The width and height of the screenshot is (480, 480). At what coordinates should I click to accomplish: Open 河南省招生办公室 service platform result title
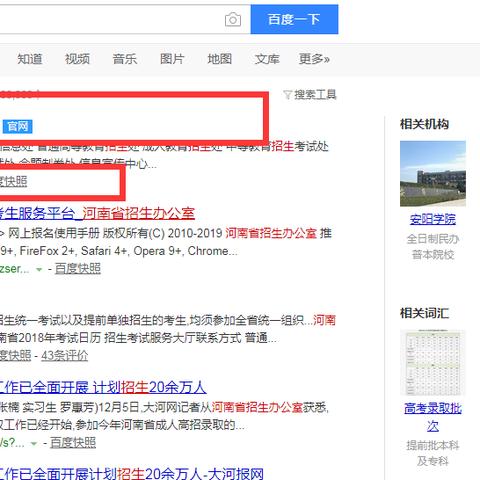point(97,213)
